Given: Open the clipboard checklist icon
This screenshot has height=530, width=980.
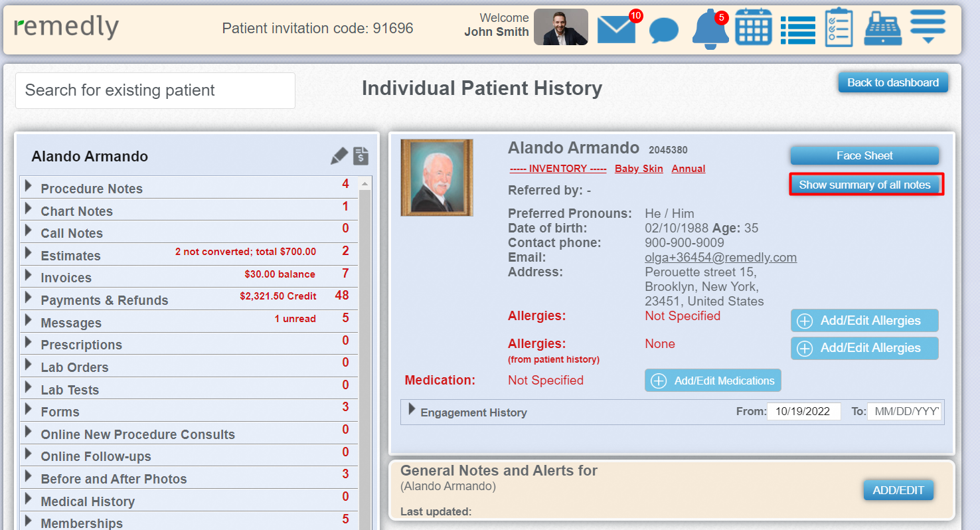Looking at the screenshot, I should (x=839, y=28).
